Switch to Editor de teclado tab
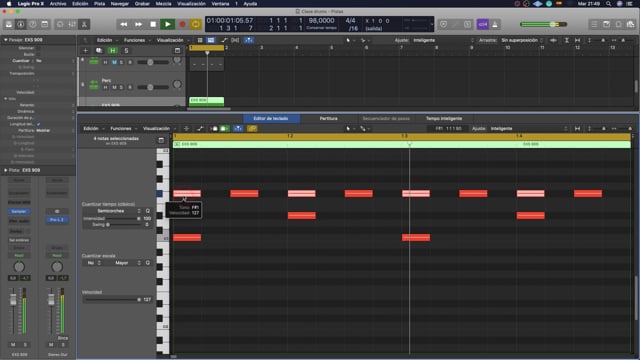This screenshot has height=360, width=640. pos(271,118)
